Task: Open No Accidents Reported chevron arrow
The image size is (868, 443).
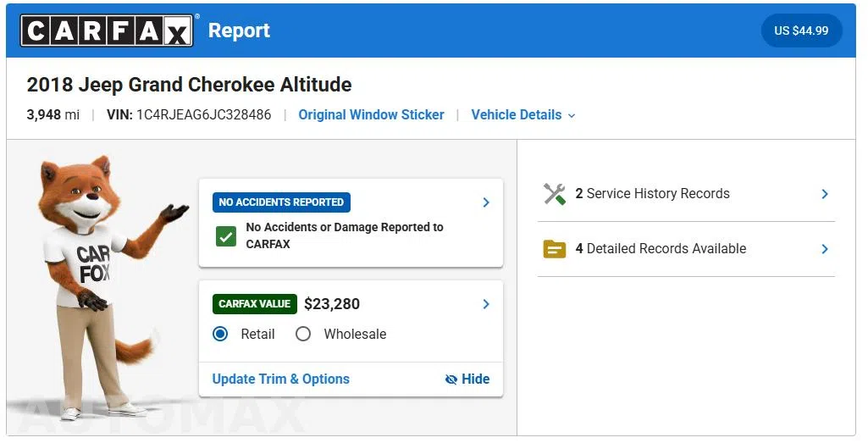Action: (486, 202)
